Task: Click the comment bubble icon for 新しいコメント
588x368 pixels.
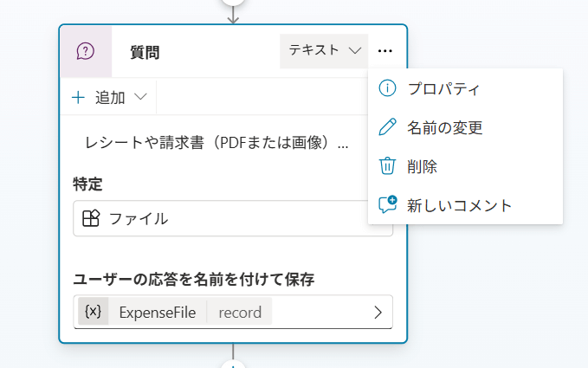Action: tap(388, 205)
